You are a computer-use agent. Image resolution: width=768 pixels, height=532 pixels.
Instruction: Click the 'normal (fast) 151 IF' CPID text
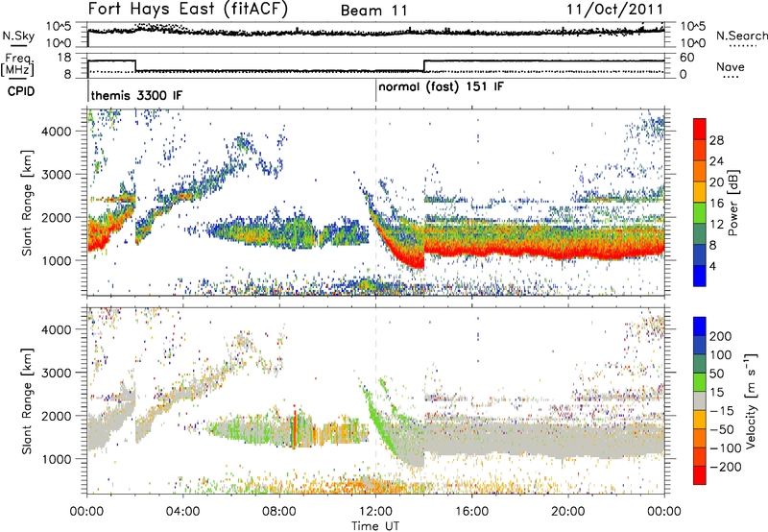click(x=441, y=87)
